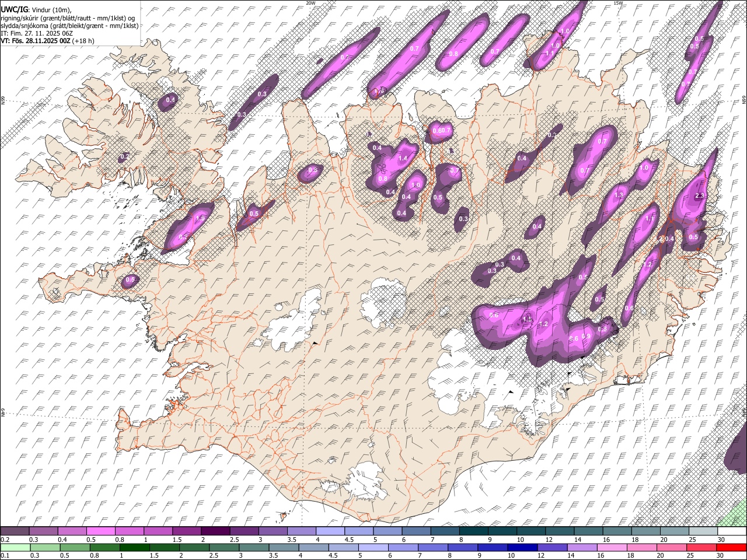The height and width of the screenshot is (560, 747).
Task: Select the bright pink 0.5–0.8 snow swatch
Action: pyautogui.click(x=100, y=531)
